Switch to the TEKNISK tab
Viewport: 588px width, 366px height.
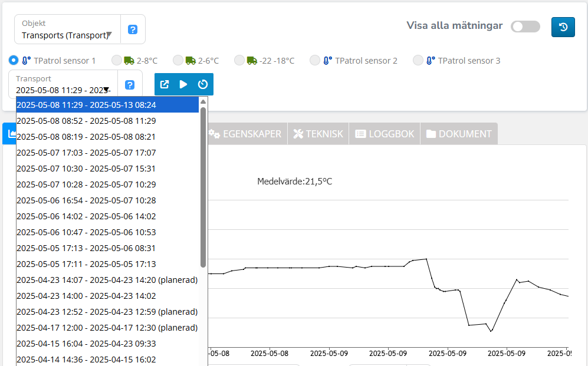point(318,134)
